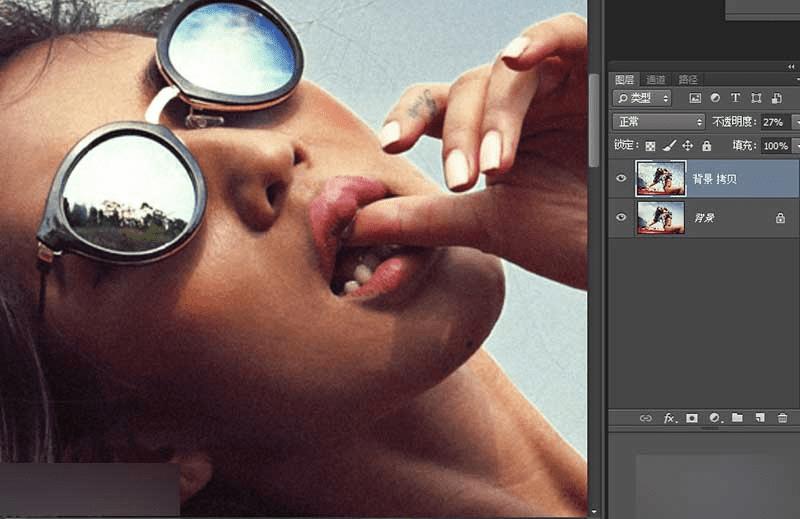Filter layers by adjustment layer icon
800x519 pixels.
click(x=715, y=97)
